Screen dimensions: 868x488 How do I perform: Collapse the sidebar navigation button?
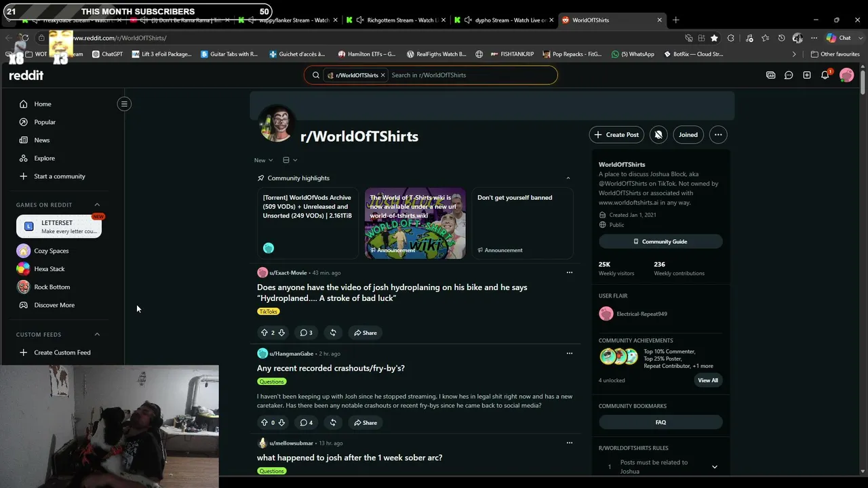pos(124,104)
